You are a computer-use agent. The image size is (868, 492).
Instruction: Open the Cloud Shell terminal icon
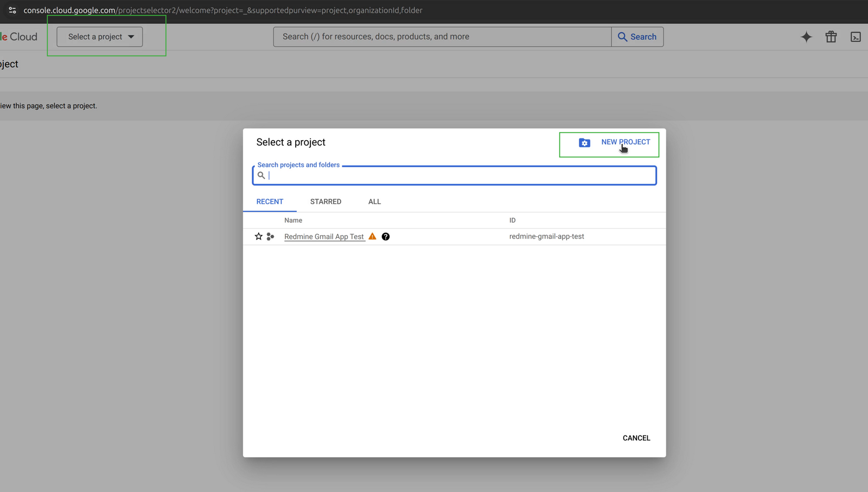[856, 36]
